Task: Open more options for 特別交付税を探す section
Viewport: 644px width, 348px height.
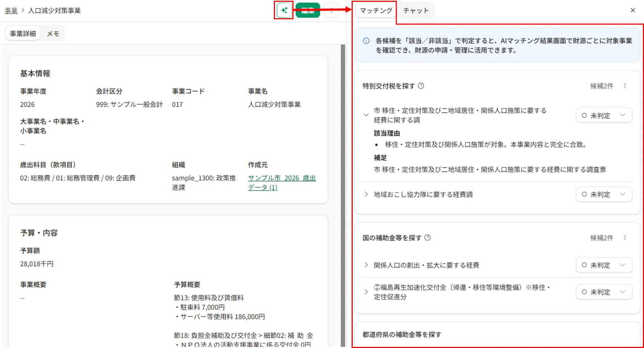Action: (625, 86)
